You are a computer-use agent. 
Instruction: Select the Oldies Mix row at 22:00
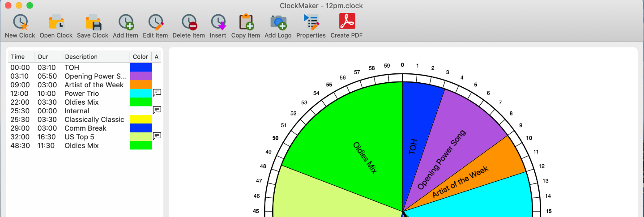85,102
